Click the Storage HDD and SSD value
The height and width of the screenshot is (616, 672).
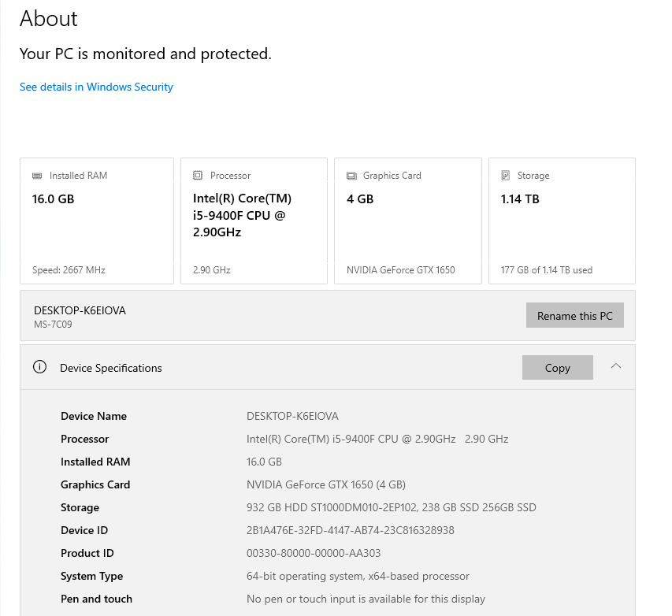(x=391, y=507)
